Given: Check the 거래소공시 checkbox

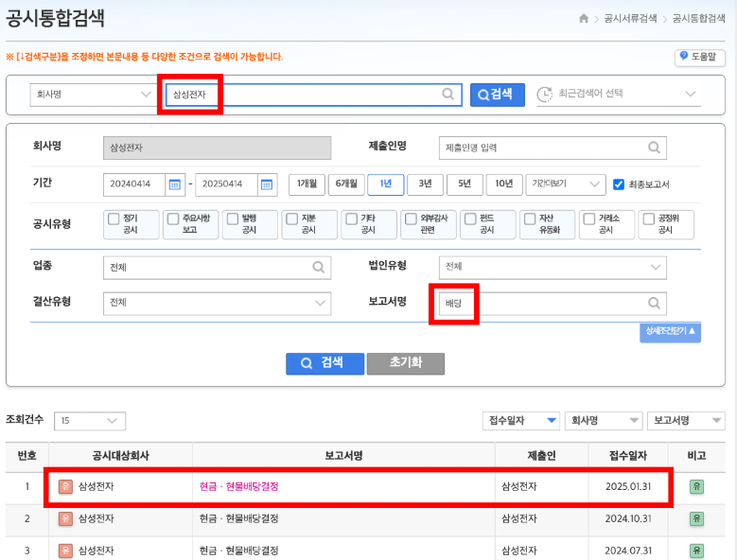Looking at the screenshot, I should coord(589,219).
